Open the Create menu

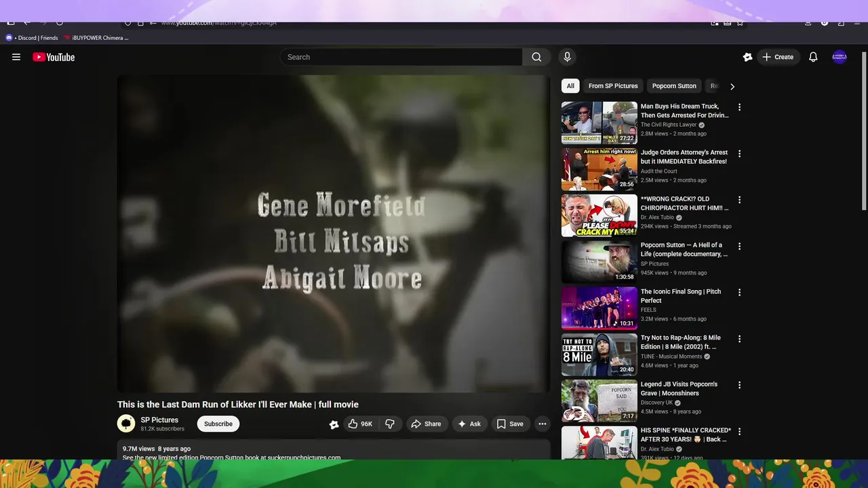tap(777, 57)
